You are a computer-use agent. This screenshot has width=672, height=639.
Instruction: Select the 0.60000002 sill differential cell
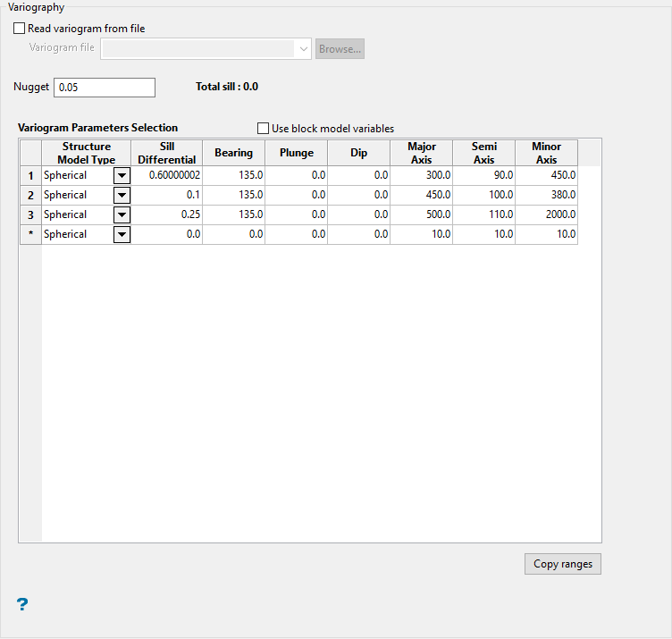tap(166, 176)
